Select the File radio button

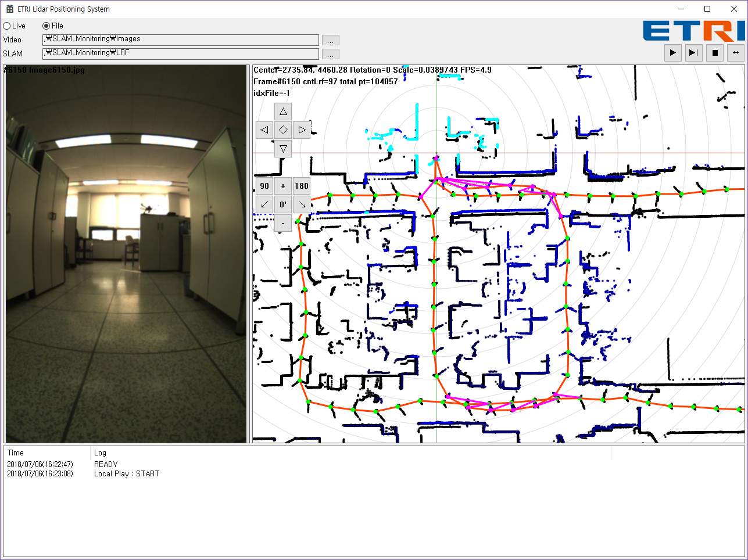coord(46,26)
